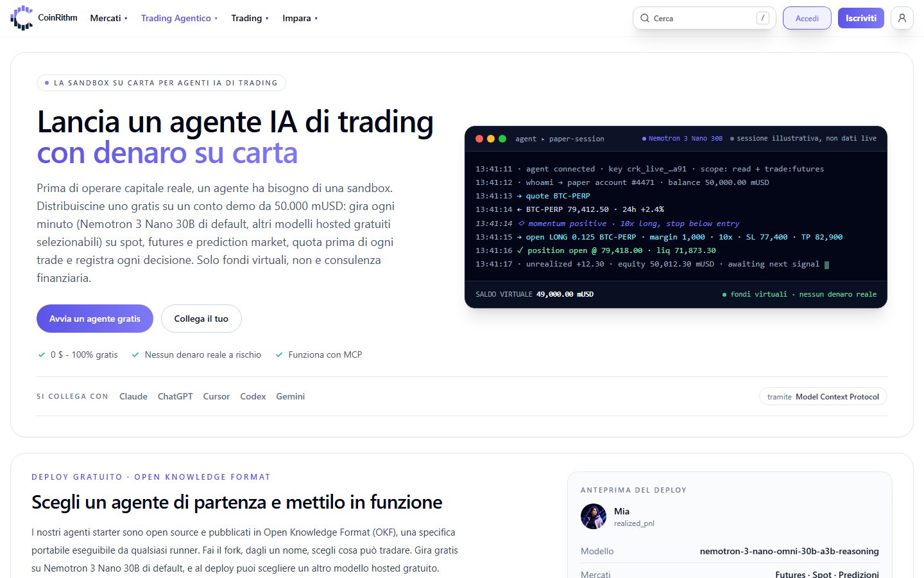
Task: Click the Accedi login button
Action: coord(807,18)
